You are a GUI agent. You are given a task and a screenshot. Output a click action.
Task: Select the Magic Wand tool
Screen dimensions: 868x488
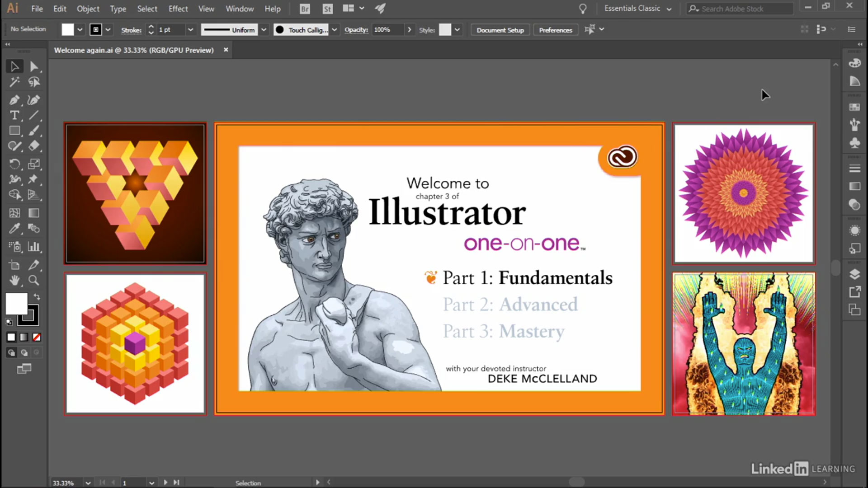[x=14, y=82]
